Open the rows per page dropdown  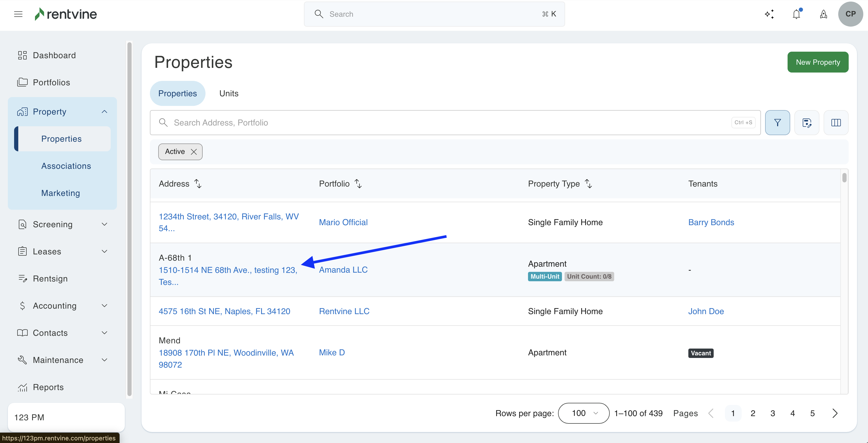click(x=583, y=413)
